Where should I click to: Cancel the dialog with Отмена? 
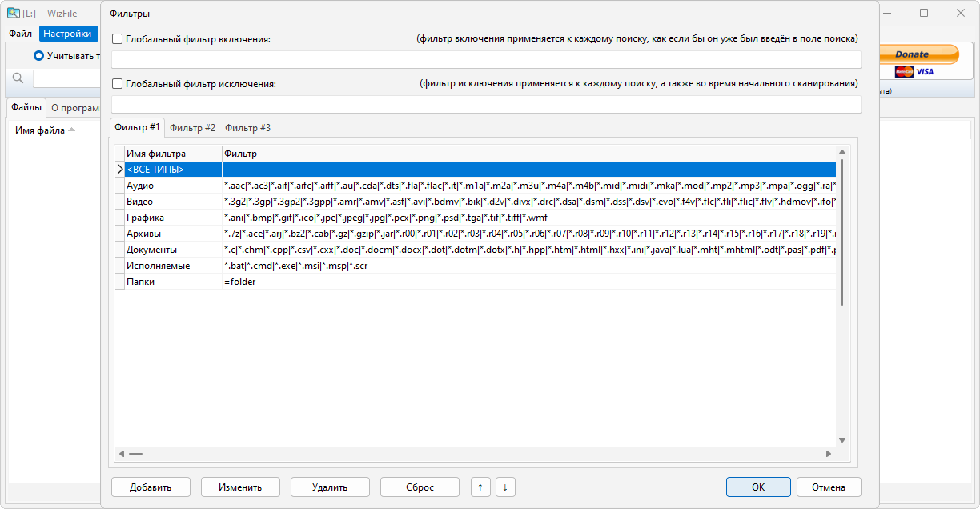[x=829, y=487]
